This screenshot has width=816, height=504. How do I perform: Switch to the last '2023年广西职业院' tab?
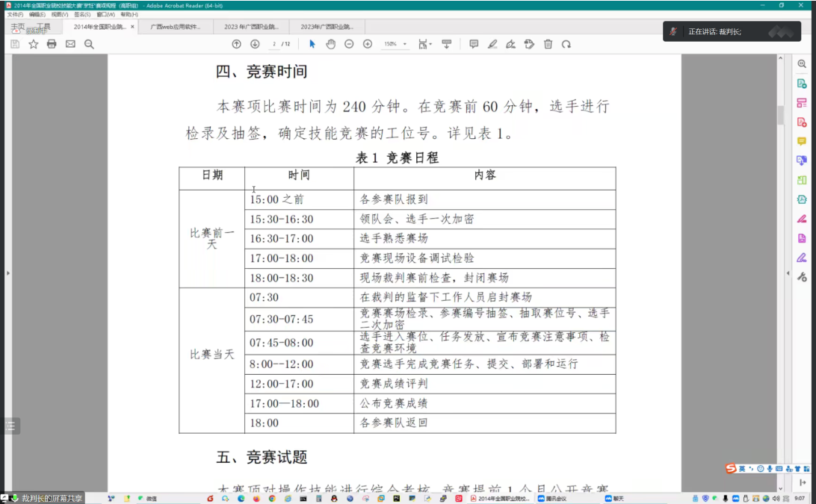pos(327,27)
